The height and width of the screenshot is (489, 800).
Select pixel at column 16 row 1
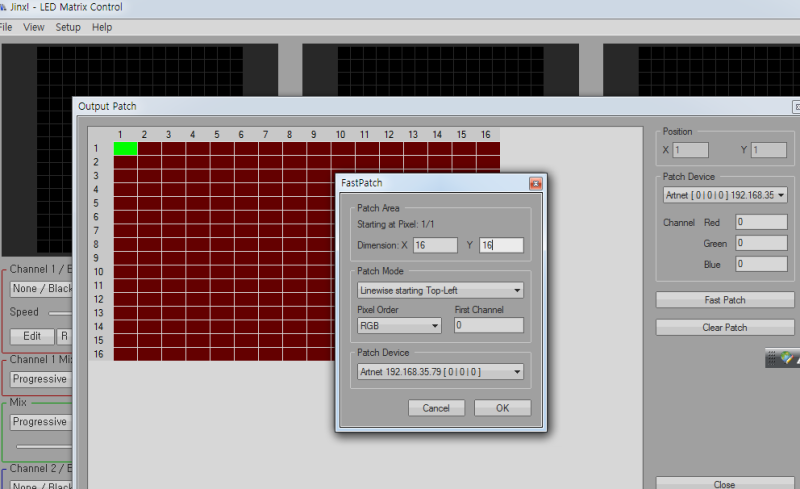488,149
